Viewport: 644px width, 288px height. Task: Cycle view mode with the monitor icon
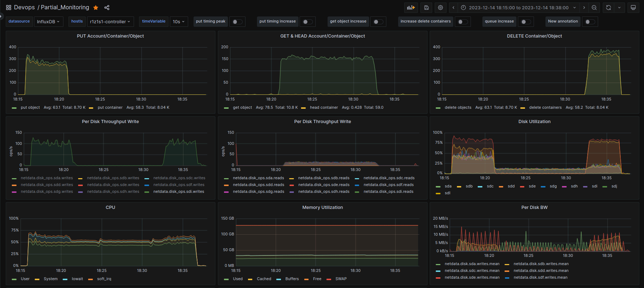click(633, 8)
